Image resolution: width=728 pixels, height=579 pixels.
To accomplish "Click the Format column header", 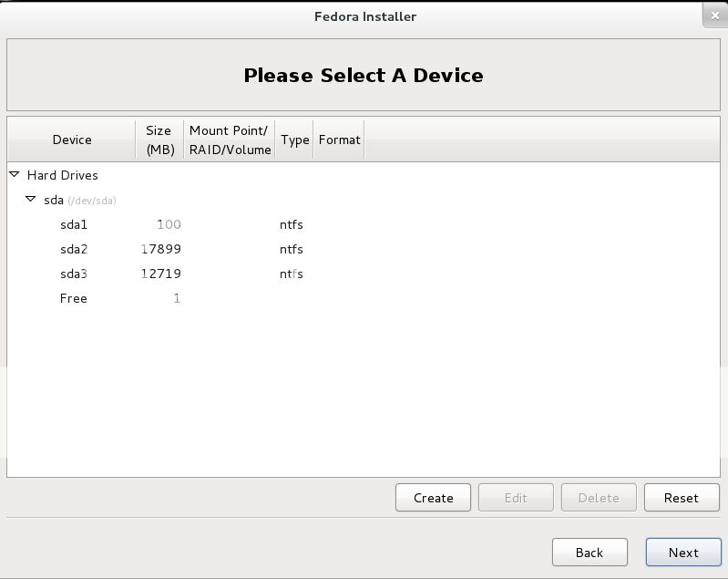I will (339, 140).
